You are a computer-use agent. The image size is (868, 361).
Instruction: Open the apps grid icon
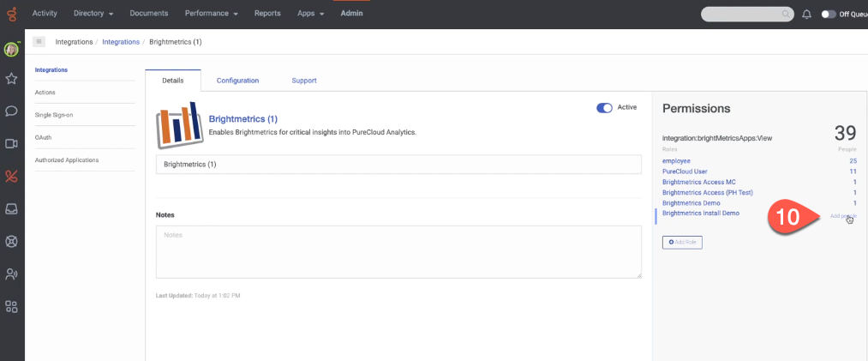[12, 306]
